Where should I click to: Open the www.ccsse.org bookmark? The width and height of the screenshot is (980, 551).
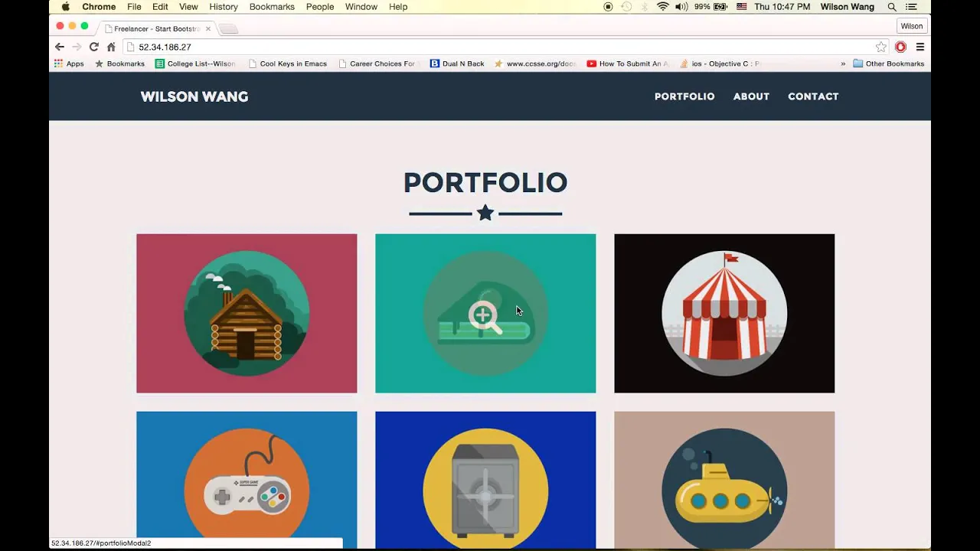tap(535, 64)
